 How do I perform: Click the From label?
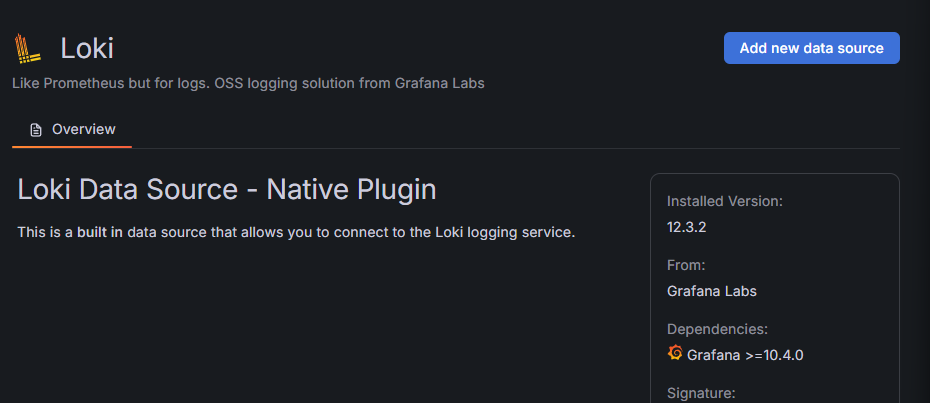coord(686,265)
